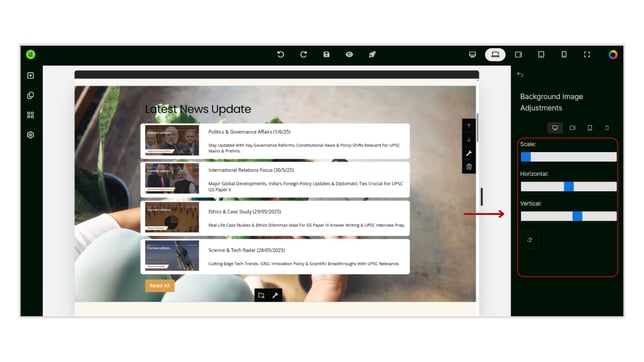Switch to portrait tablet view in top bar

click(x=541, y=54)
